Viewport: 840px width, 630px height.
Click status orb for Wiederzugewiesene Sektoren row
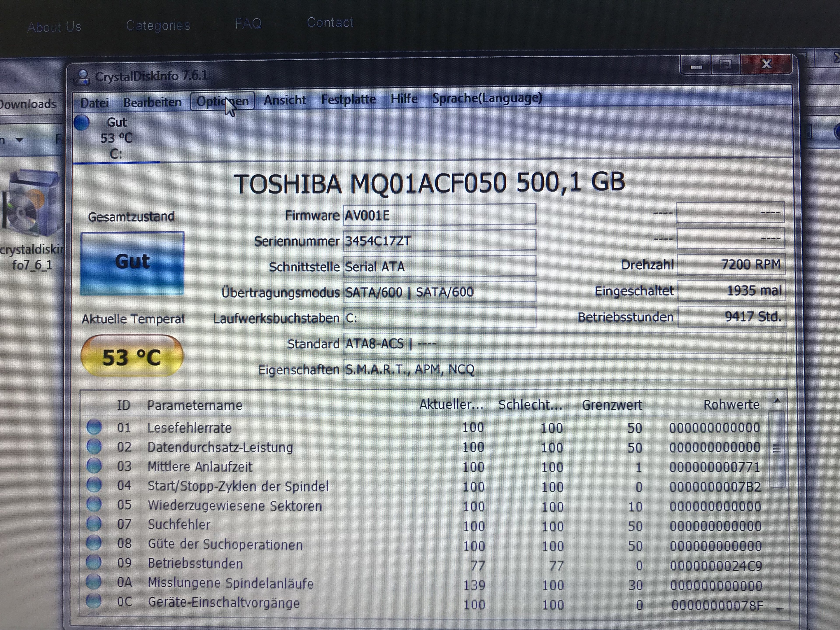(x=94, y=504)
